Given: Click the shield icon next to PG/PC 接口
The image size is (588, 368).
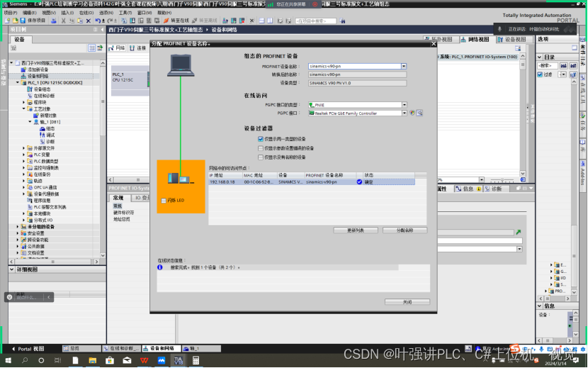Looking at the screenshot, I should (412, 113).
